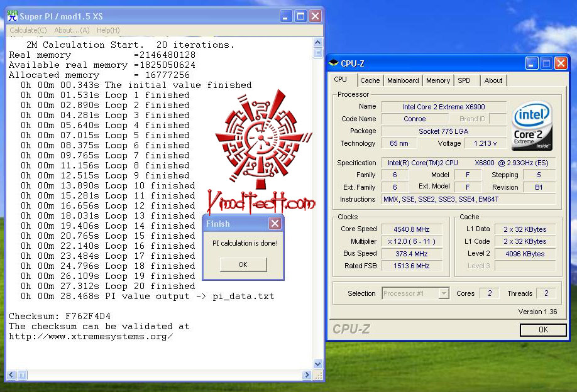This screenshot has height=392, width=577.
Task: Open the About...(A) menu in Super PI
Action: click(72, 30)
